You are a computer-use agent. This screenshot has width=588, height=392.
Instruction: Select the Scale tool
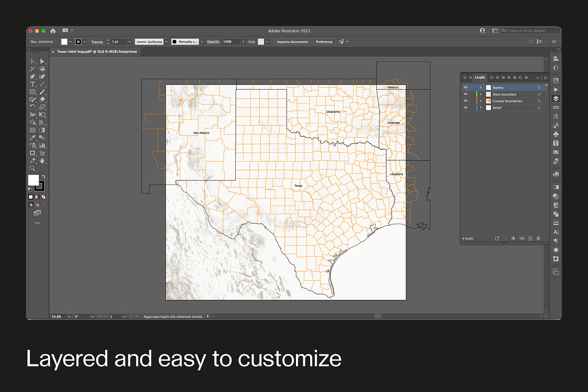(42, 107)
